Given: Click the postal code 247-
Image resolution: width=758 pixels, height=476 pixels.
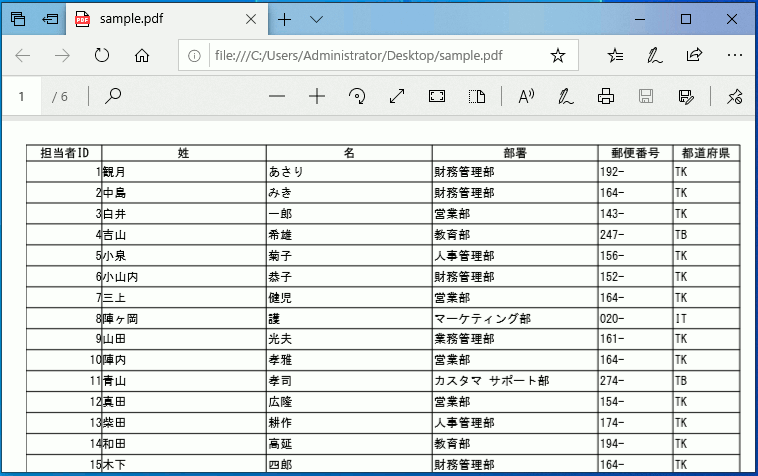Looking at the screenshot, I should click(612, 235).
